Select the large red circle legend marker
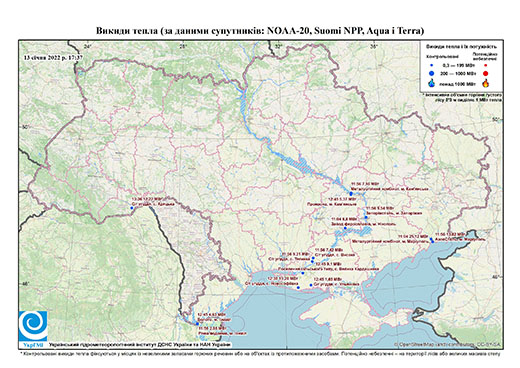The height and width of the screenshot is (368, 520). point(485,74)
